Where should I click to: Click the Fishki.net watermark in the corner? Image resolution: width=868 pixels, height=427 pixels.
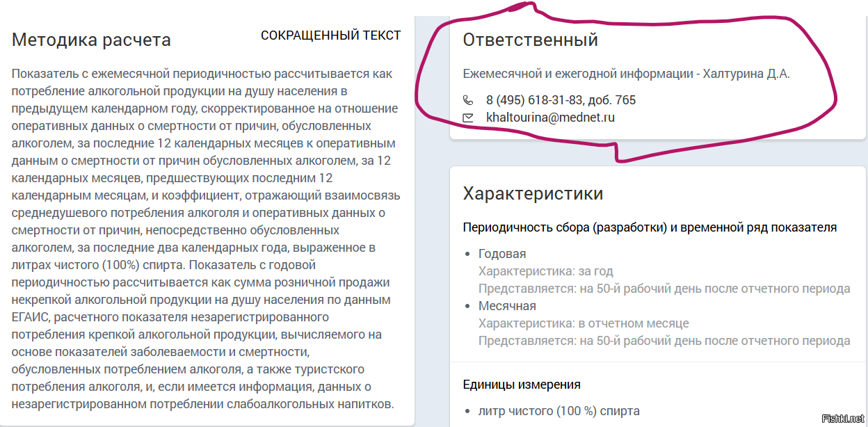pyautogui.click(x=842, y=418)
